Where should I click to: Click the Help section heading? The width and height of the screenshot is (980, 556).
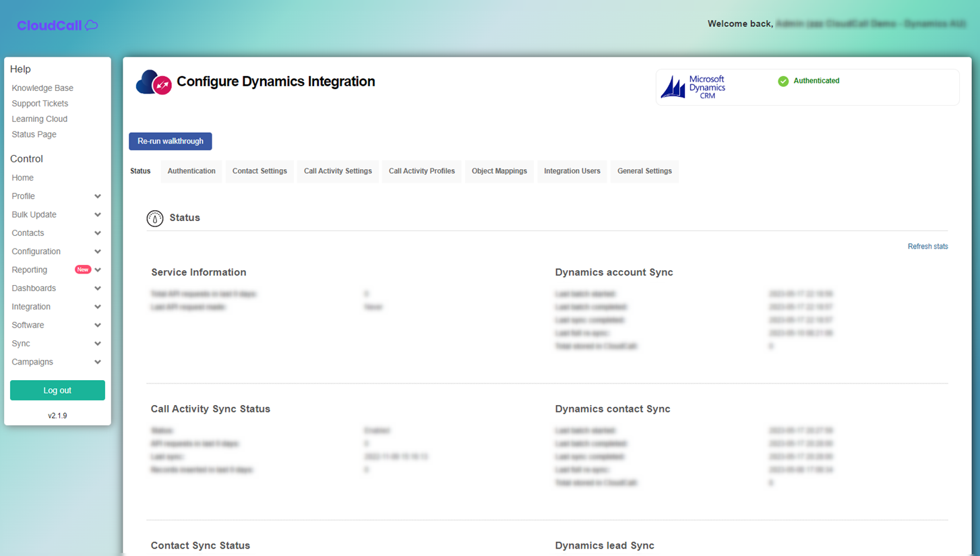[20, 69]
